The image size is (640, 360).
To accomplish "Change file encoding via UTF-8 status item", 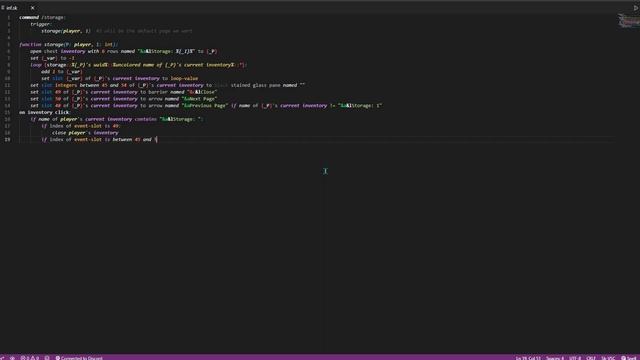I will (575, 358).
